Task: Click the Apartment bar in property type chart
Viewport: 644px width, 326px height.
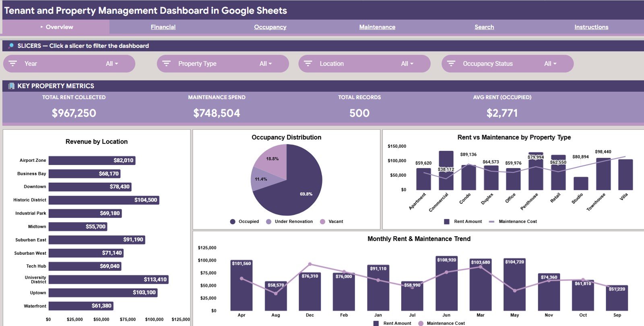Action: point(423,179)
